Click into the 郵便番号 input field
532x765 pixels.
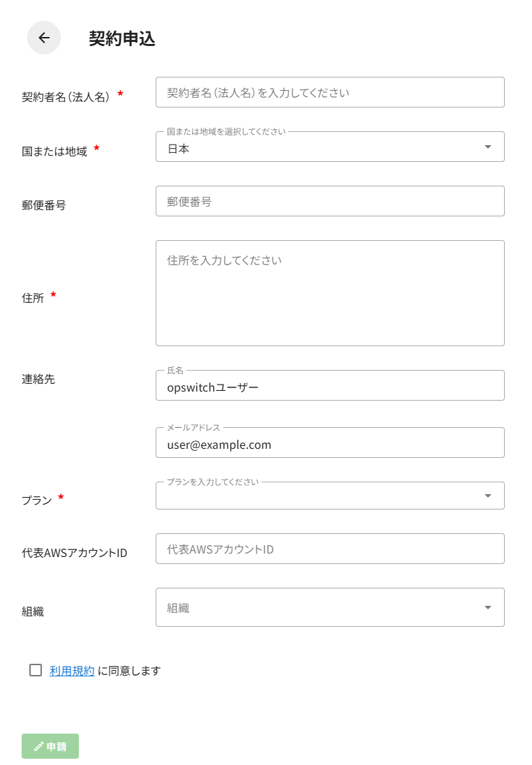click(330, 201)
